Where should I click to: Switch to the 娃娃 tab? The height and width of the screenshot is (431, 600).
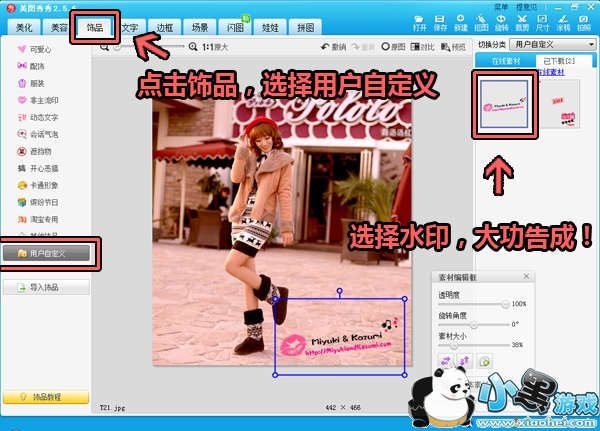pos(271,27)
